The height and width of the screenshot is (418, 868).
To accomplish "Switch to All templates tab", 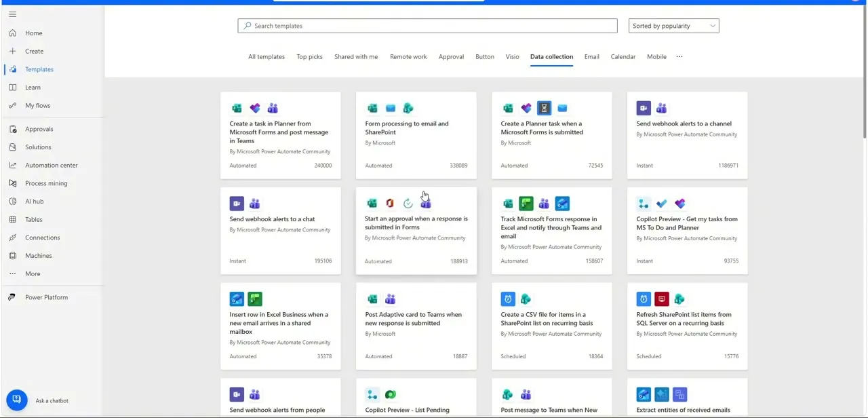I will coord(267,56).
